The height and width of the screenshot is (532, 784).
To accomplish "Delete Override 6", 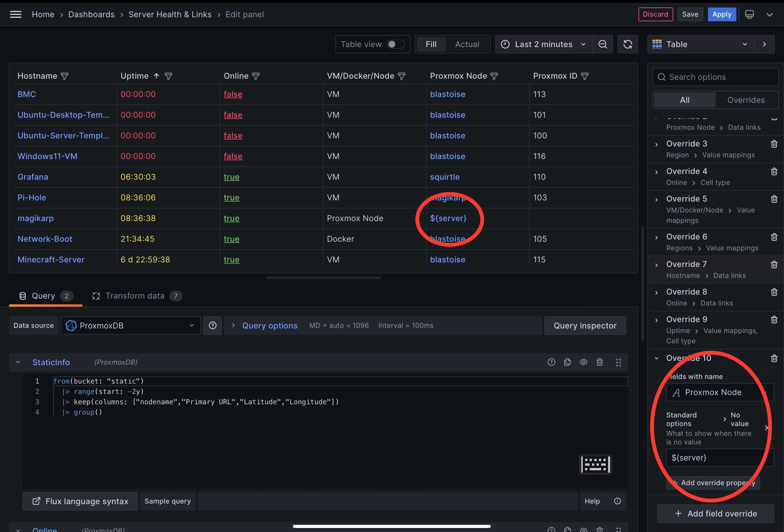I will (x=774, y=237).
